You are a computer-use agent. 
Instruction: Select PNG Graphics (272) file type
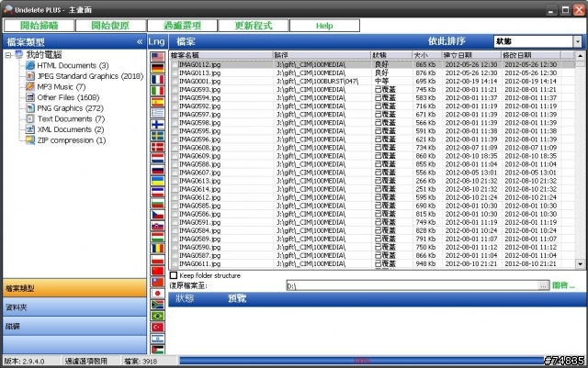[x=70, y=108]
